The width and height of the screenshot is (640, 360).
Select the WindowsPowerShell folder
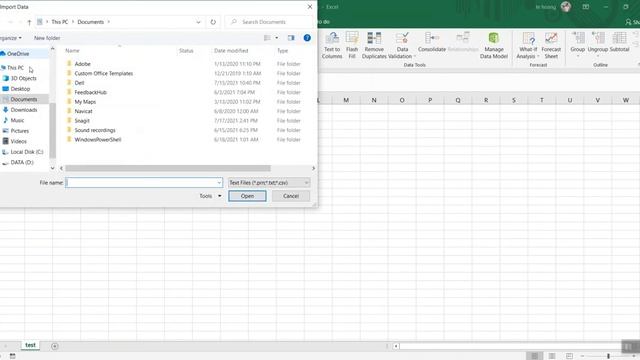[98, 140]
